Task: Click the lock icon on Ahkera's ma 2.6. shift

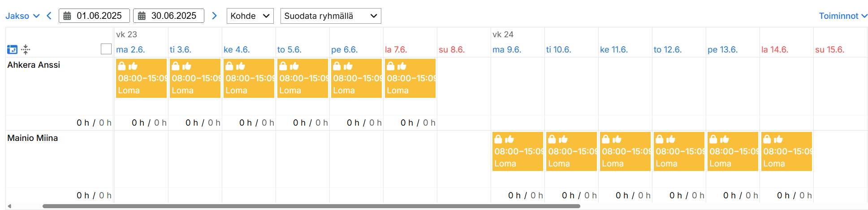Action: tap(121, 66)
